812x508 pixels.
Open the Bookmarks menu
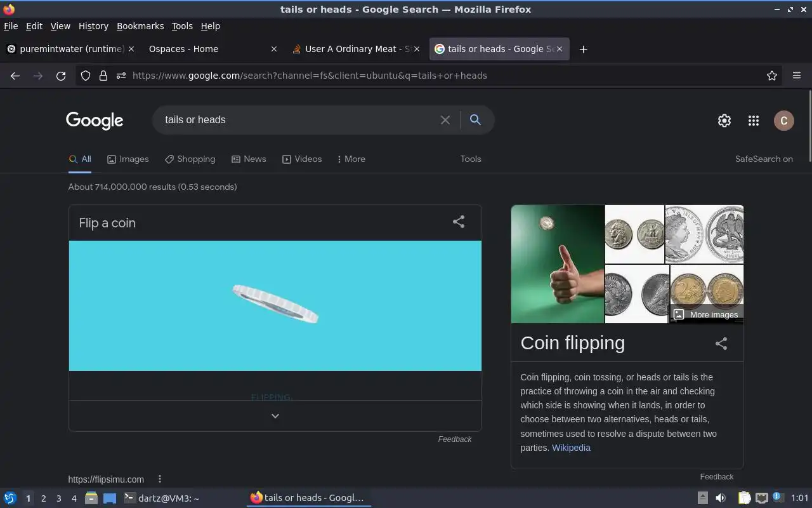(x=140, y=26)
